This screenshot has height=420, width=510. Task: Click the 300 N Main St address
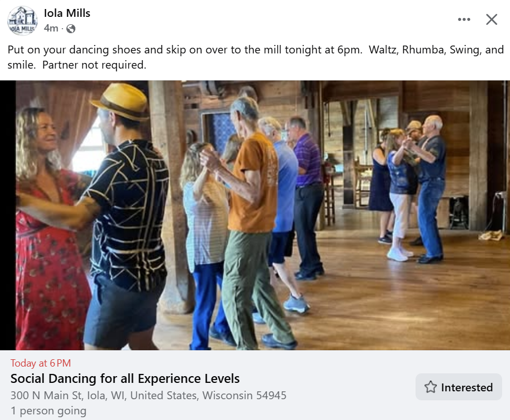148,395
